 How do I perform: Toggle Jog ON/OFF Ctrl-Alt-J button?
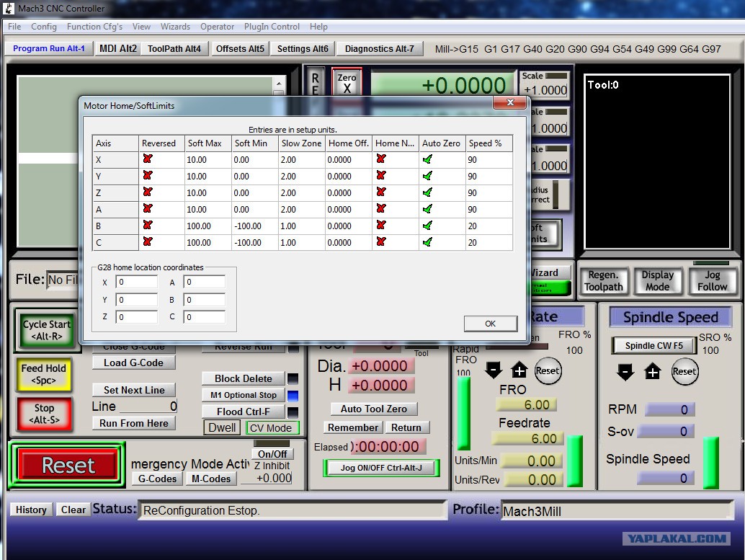(x=381, y=468)
